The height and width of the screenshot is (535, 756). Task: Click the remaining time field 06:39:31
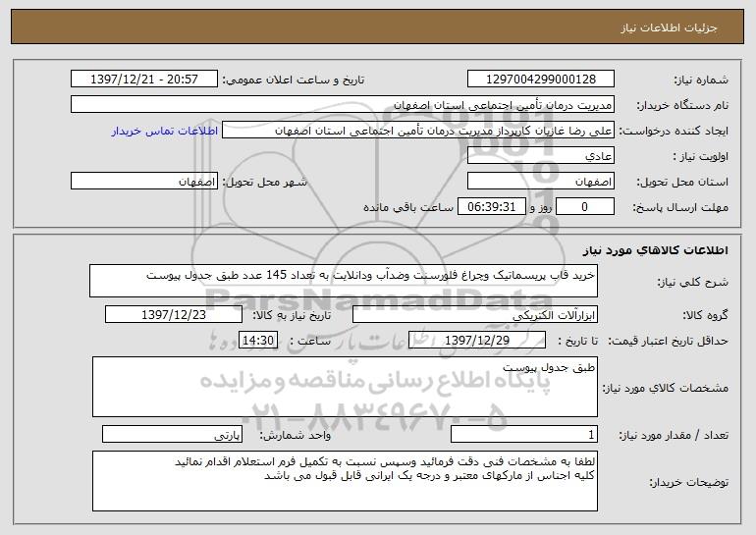[491, 207]
